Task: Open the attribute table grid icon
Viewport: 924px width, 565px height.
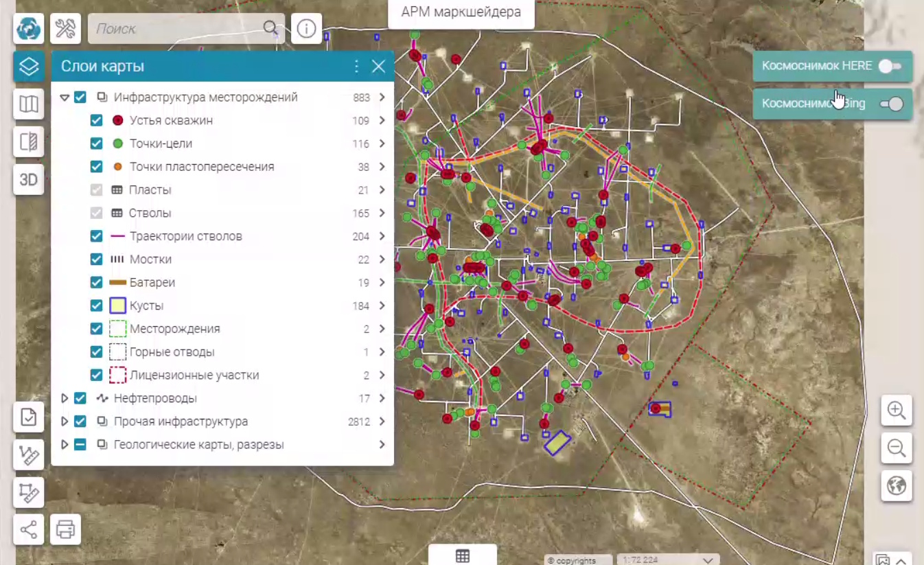Action: pyautogui.click(x=462, y=556)
